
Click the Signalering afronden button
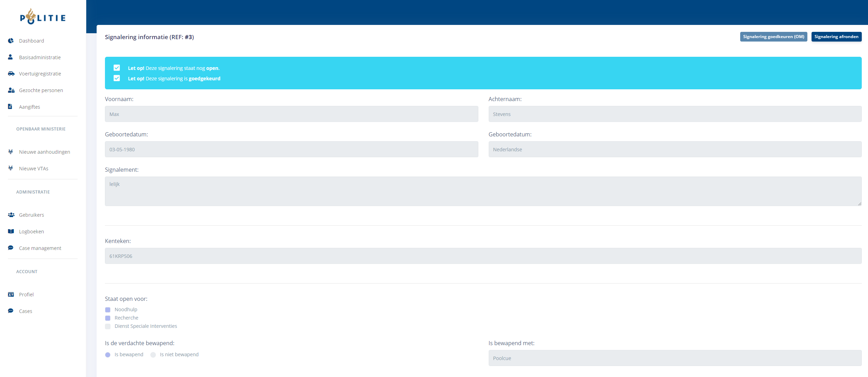tap(836, 37)
